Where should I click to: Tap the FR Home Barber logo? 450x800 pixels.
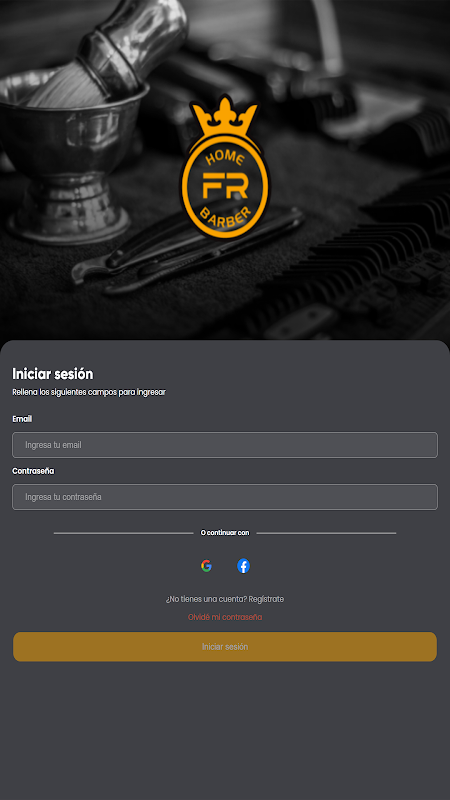[224, 165]
